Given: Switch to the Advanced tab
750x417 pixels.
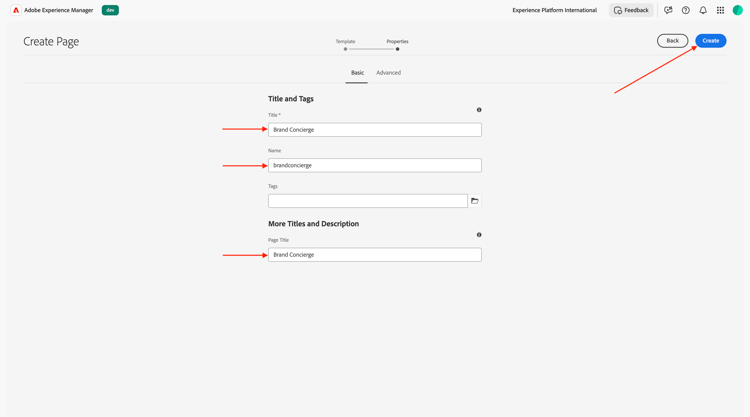Looking at the screenshot, I should click(388, 73).
